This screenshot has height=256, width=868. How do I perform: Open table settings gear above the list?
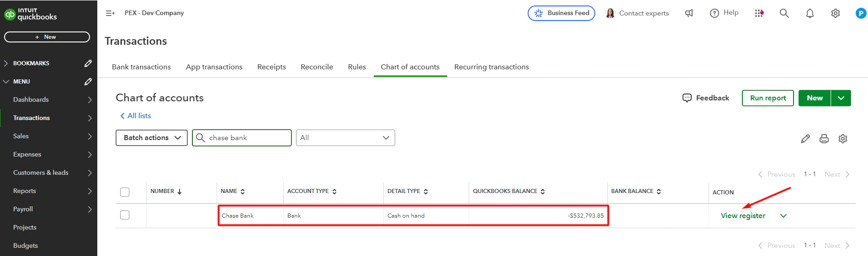point(843,139)
